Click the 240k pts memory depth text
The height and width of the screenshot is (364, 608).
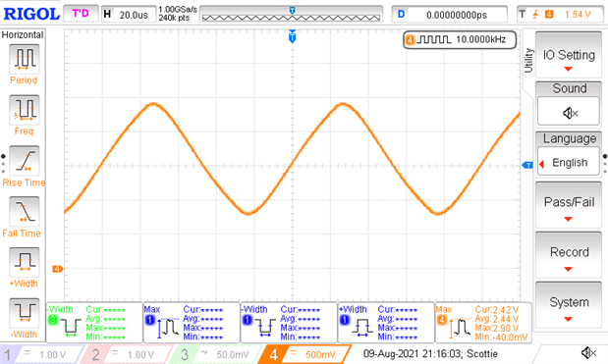click(174, 18)
